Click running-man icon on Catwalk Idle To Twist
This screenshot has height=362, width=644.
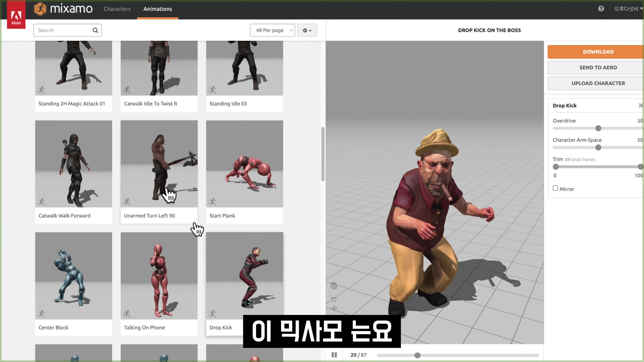pyautogui.click(x=127, y=90)
